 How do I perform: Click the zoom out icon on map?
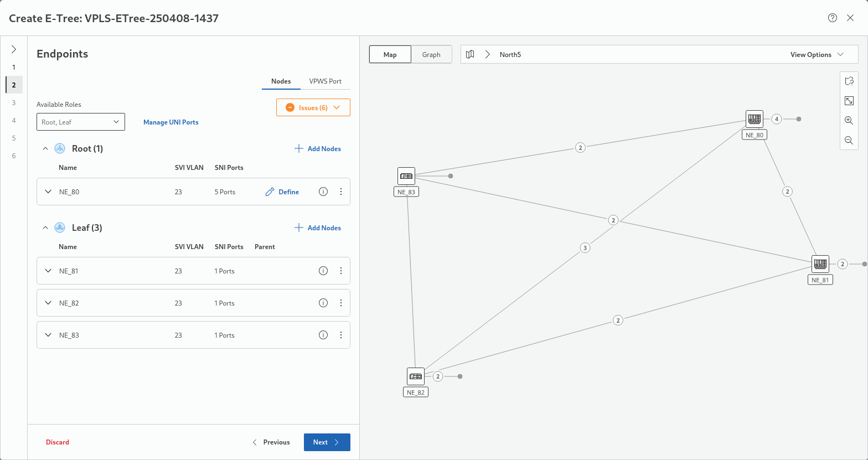[x=849, y=141]
